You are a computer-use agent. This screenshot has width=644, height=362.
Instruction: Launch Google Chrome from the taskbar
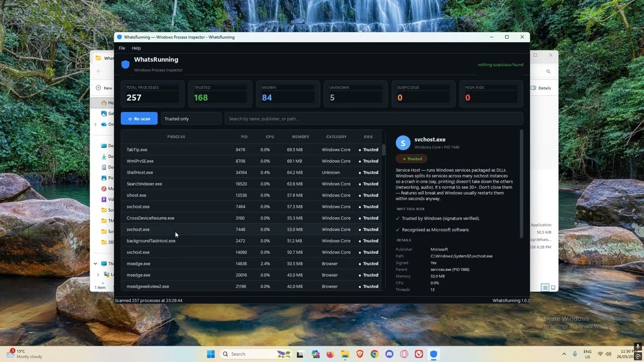coord(374,354)
